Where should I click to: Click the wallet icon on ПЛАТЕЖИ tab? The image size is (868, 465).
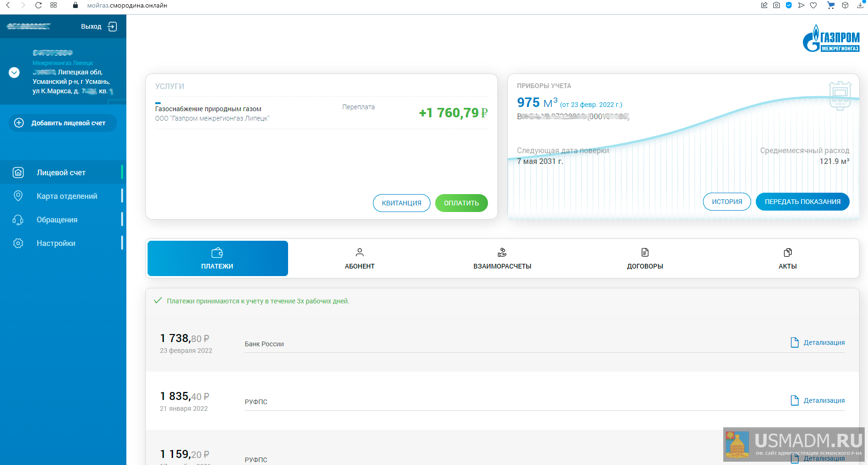(217, 253)
